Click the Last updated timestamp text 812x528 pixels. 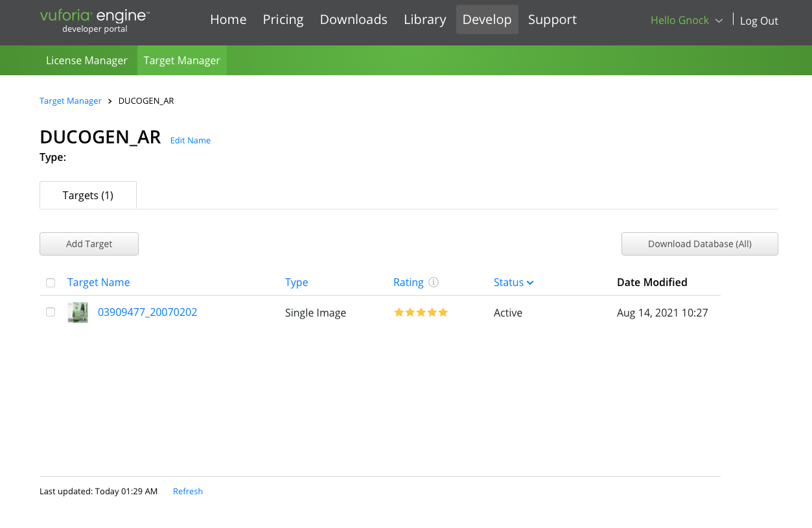tap(99, 491)
